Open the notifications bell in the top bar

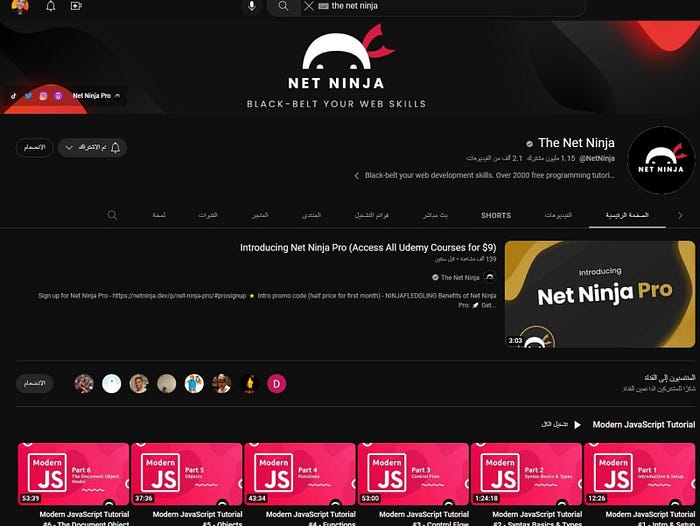[x=50, y=6]
